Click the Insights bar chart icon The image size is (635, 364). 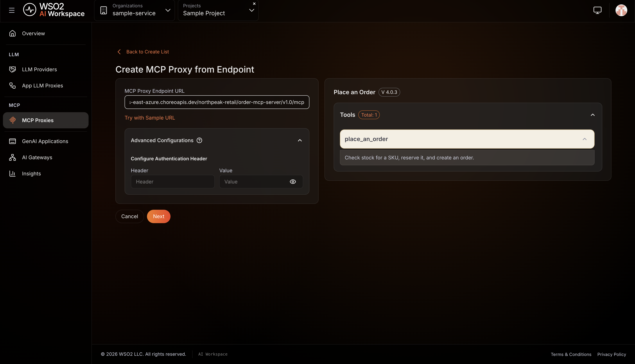click(12, 174)
